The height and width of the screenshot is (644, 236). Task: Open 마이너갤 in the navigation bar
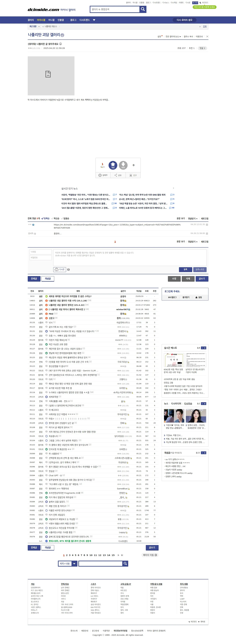41,20
